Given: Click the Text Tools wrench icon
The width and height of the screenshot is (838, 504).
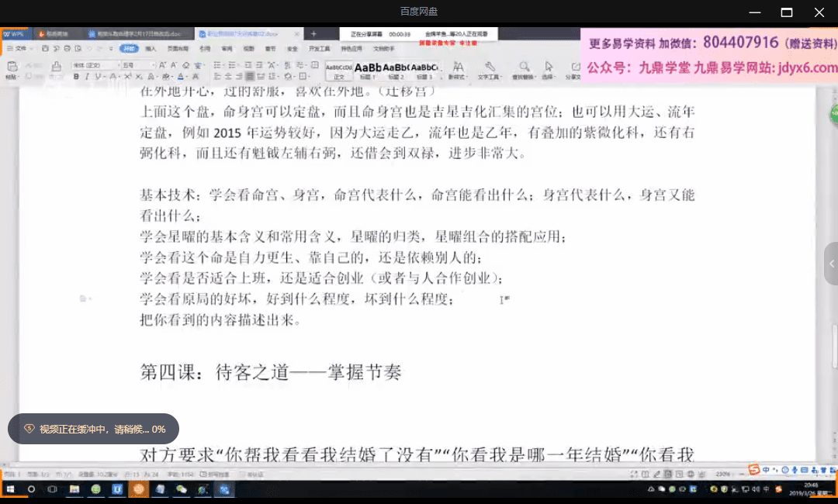Looking at the screenshot, I should [x=489, y=67].
